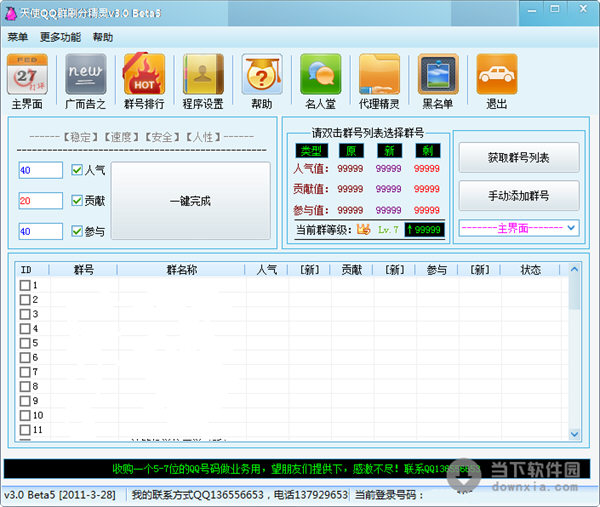Tick checkbox for row 3
The image size is (600, 507).
pyautogui.click(x=25, y=315)
